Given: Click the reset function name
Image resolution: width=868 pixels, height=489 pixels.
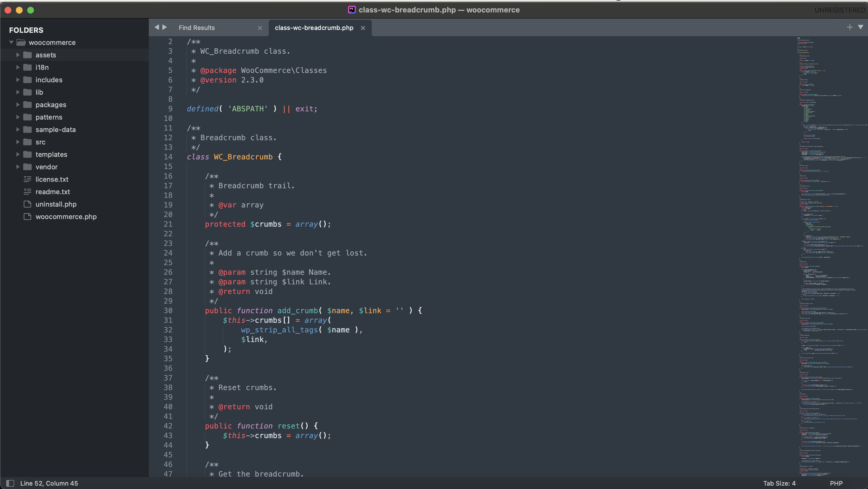Looking at the screenshot, I should click(288, 426).
